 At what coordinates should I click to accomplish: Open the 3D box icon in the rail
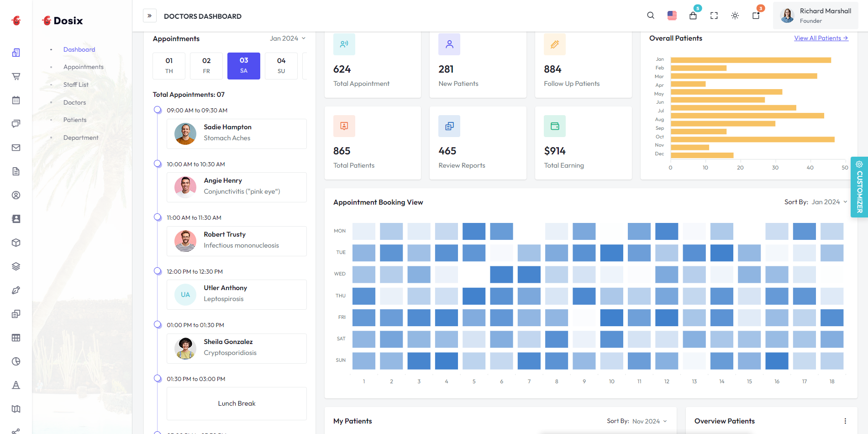(16, 243)
